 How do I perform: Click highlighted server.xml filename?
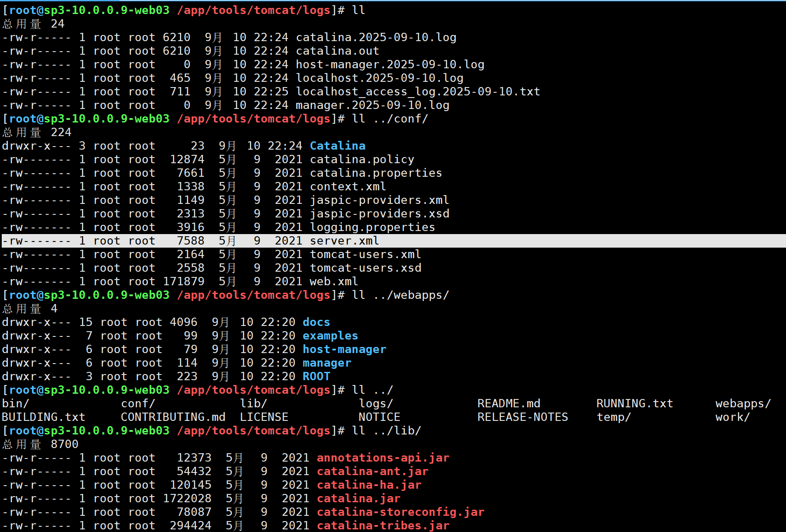tap(345, 241)
